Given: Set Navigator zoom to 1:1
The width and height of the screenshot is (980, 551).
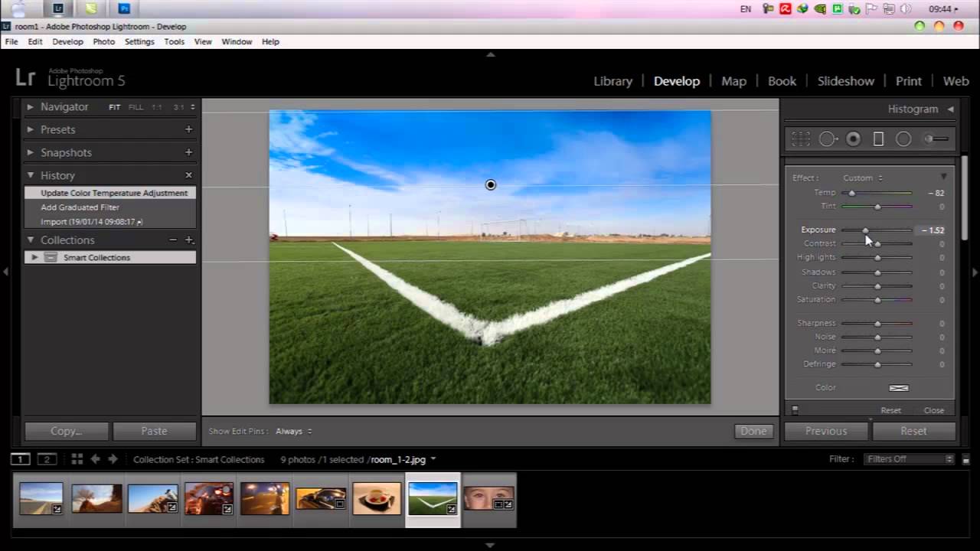Looking at the screenshot, I should click(x=157, y=107).
